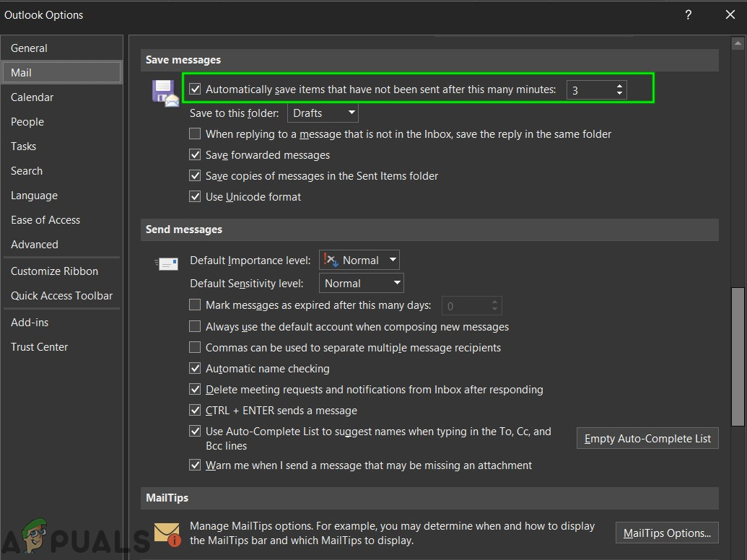Open the Trust Center category
The image size is (747, 560).
(x=40, y=347)
